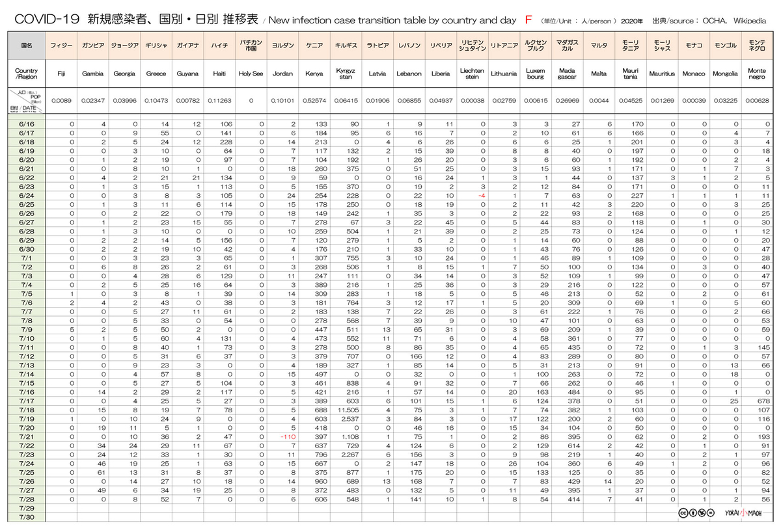
Task: Click the Kyrgyzstan value 1,108 on 7/21
Action: pyautogui.click(x=351, y=436)
